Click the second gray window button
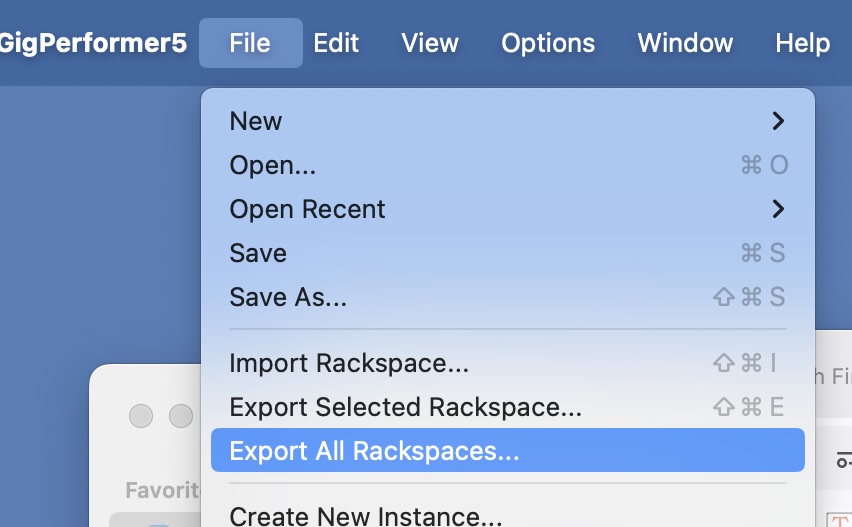Screen dimensions: 852x527 click(181, 416)
